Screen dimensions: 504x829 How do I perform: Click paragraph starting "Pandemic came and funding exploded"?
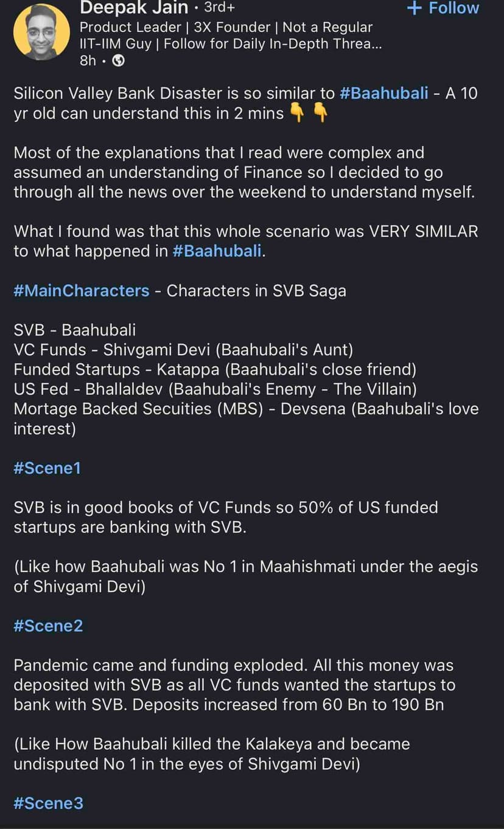(234, 685)
